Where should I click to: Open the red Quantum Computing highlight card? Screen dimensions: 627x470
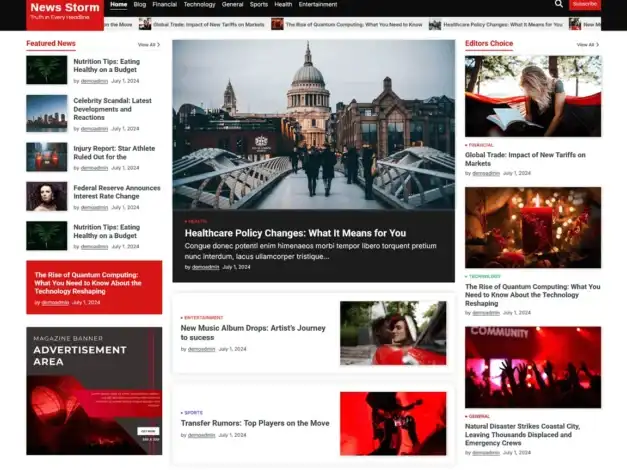[94, 287]
